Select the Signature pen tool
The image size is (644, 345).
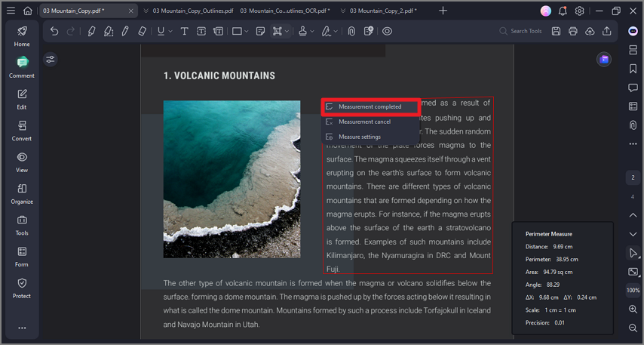(x=327, y=31)
